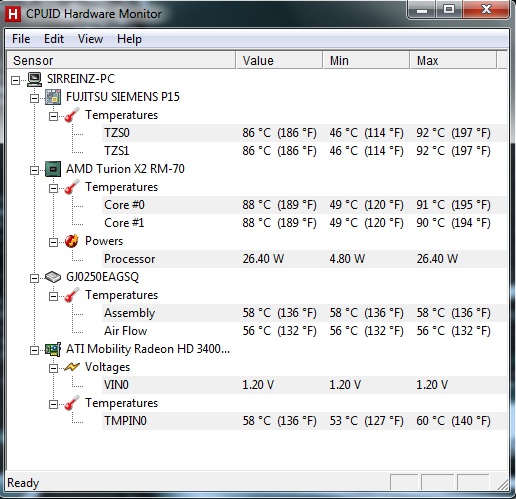
Task: Select the TZS0 sensor row
Action: [304, 133]
